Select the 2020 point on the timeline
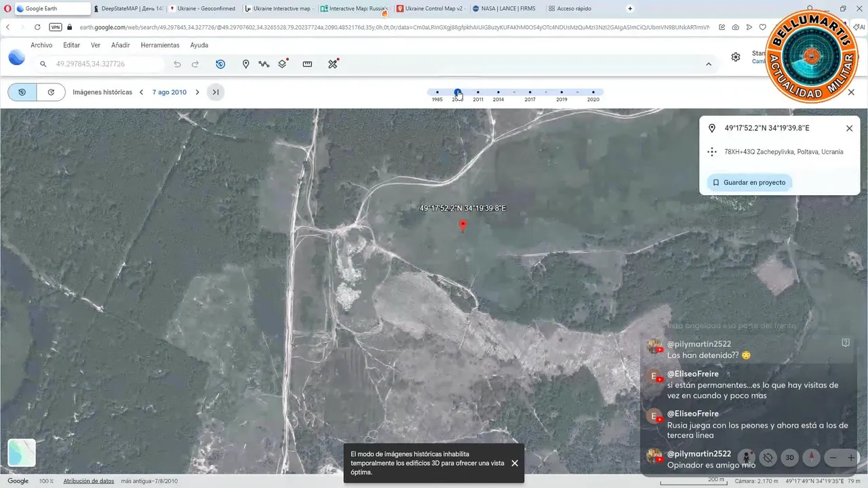This screenshot has width=868, height=488. 593,92
